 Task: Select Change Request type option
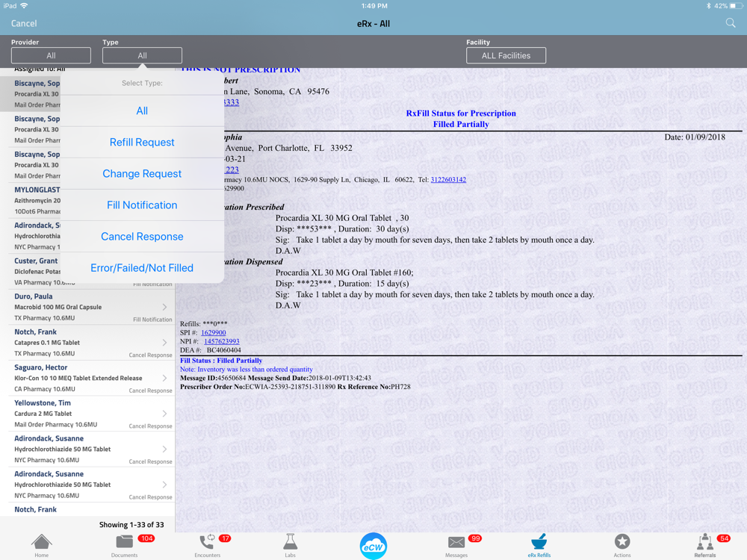click(x=142, y=173)
